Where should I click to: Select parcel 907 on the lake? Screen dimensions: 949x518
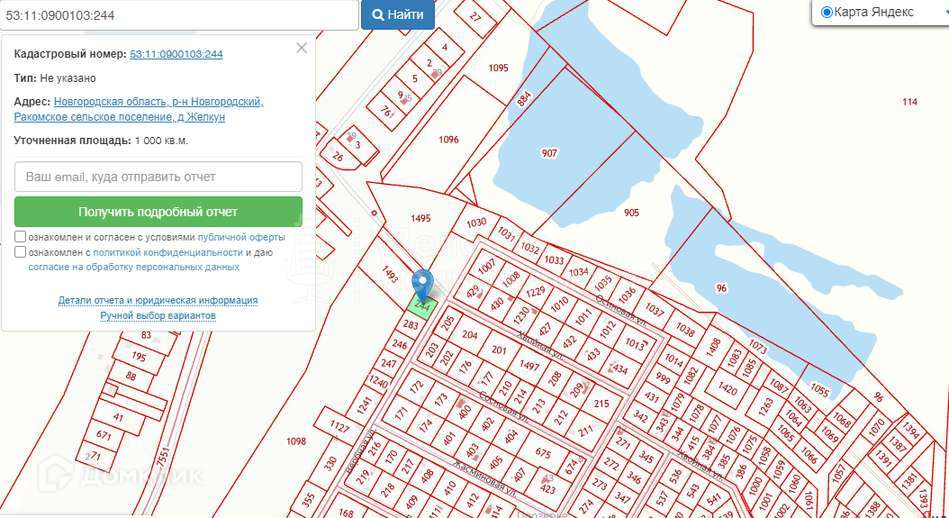click(549, 153)
